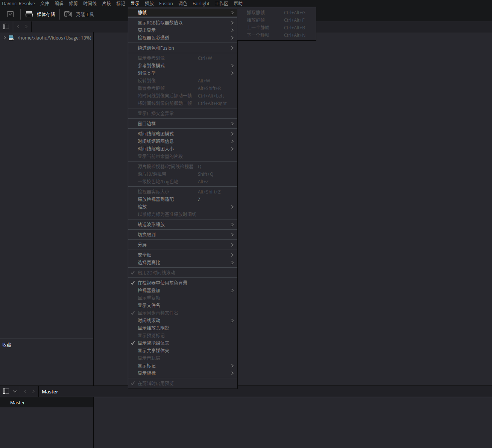Click 显示文件名 in the menu
Image resolution: width=492 pixels, height=448 pixels.
[149, 305]
